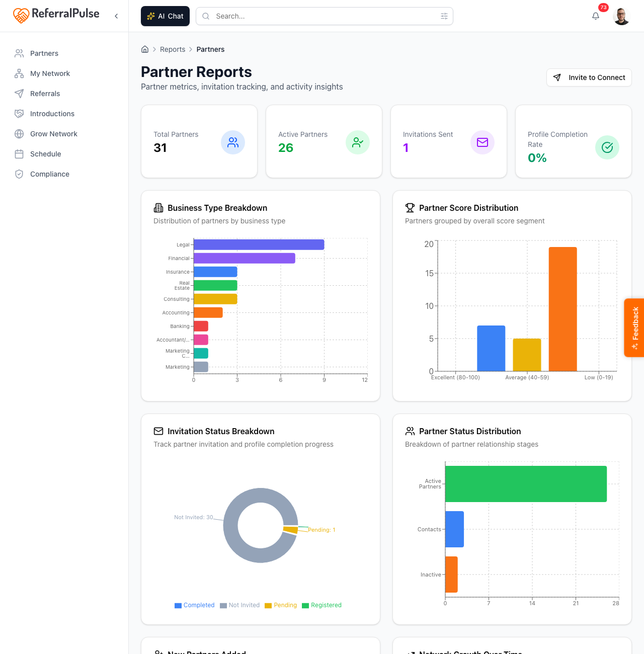
Task: Click the Search input field
Action: tap(325, 16)
